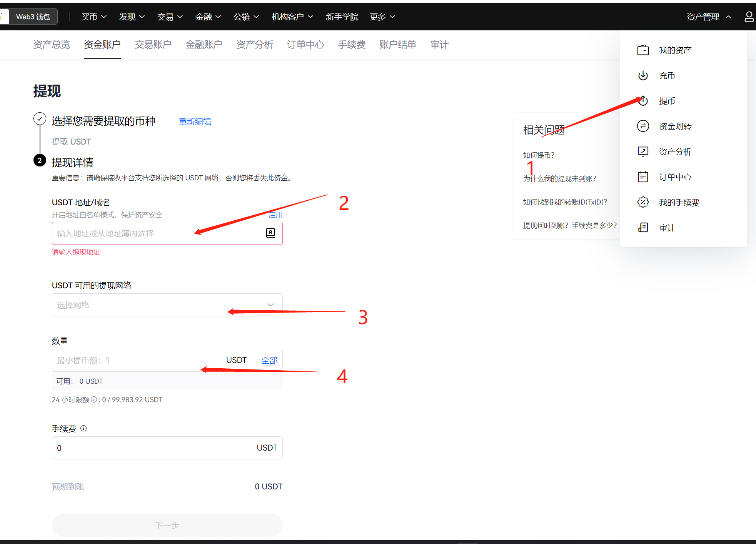Image resolution: width=756 pixels, height=544 pixels.
Task: Click the deposit (充币) download icon
Action: 643,75
